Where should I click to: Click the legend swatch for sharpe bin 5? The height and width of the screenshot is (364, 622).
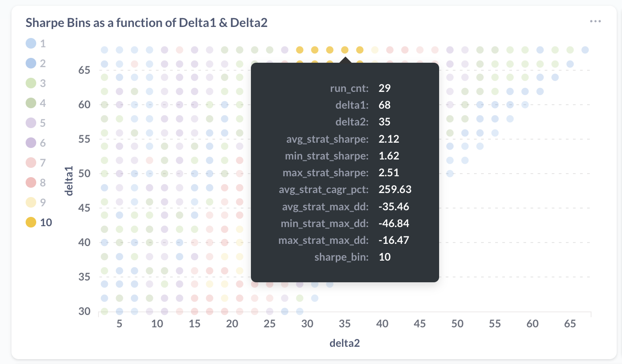click(30, 123)
